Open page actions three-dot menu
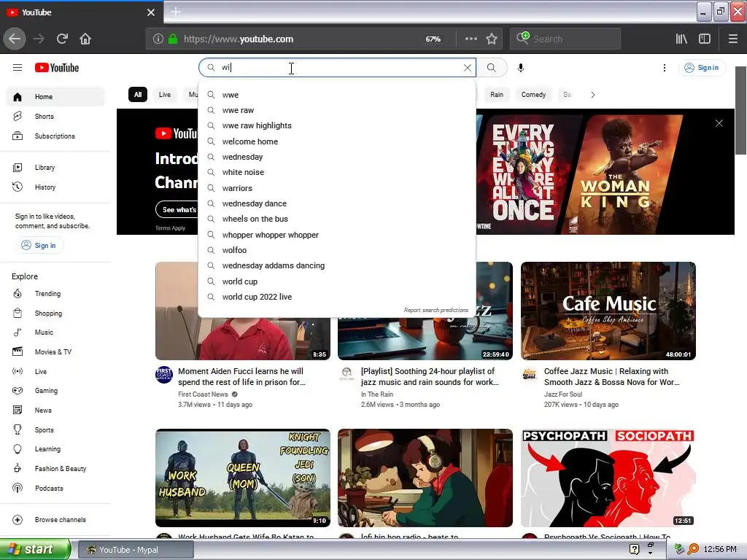 pos(471,39)
